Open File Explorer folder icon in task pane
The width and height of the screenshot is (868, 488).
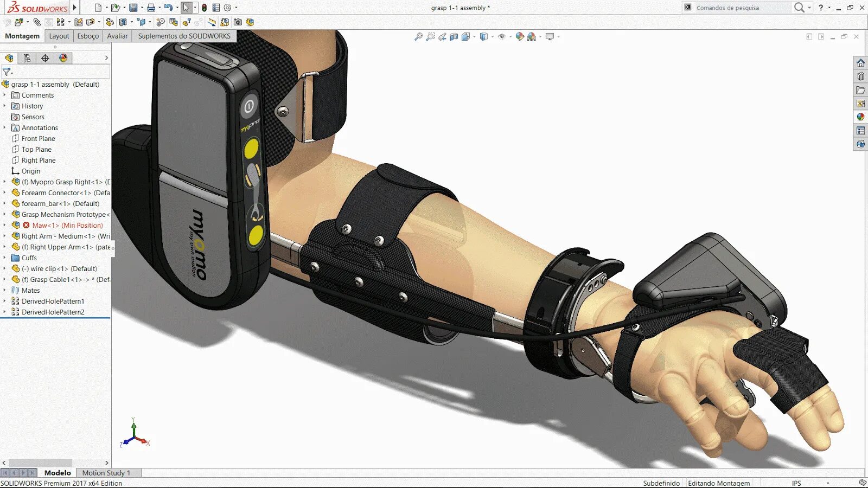[860, 90]
